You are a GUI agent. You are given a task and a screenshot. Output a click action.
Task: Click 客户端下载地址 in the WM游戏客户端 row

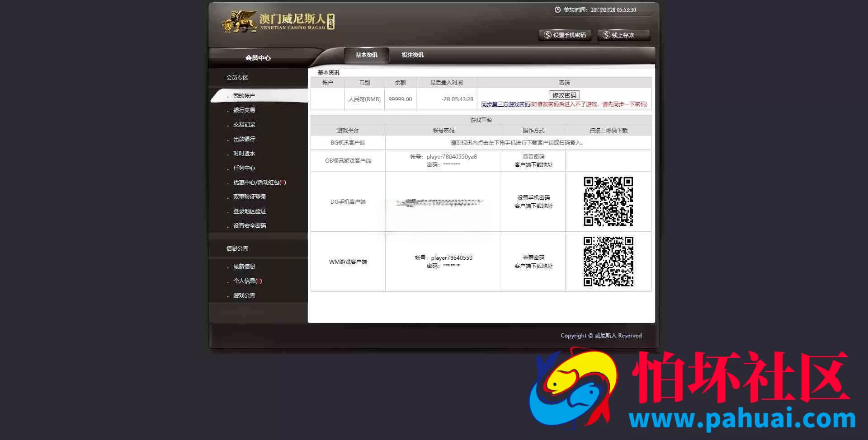tap(533, 266)
